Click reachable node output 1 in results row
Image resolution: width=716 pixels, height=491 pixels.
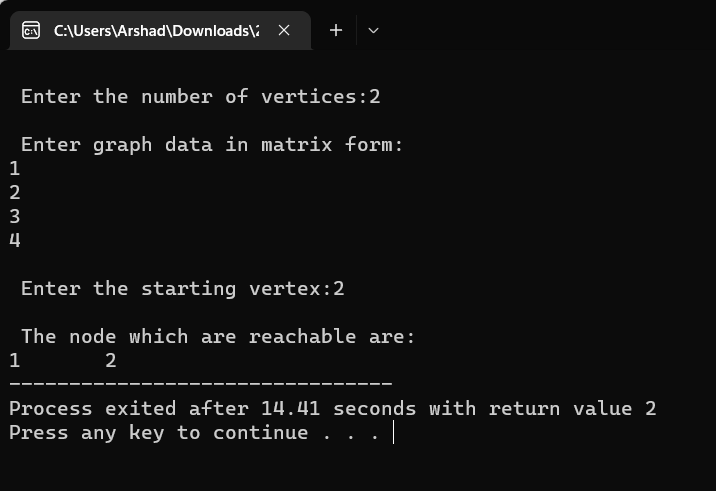point(15,361)
